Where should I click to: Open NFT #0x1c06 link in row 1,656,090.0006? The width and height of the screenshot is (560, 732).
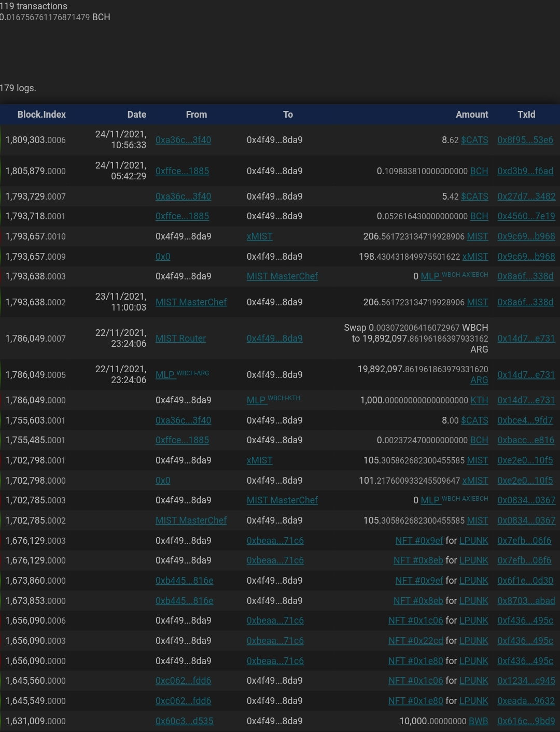415,621
